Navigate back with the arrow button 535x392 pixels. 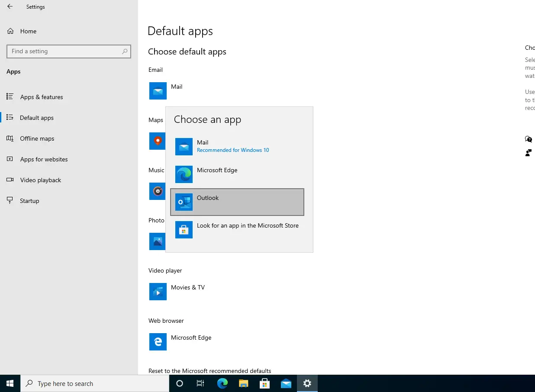[x=10, y=6]
